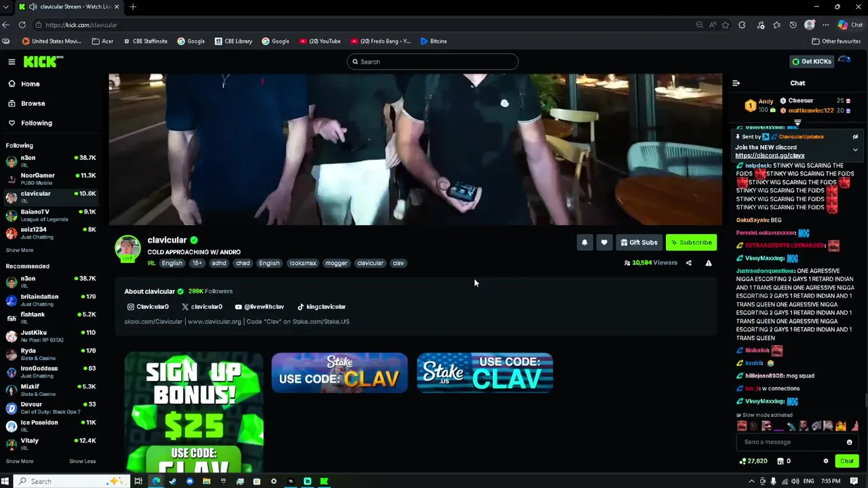
Task: Collapse the list with Show Less
Action: [x=82, y=462]
